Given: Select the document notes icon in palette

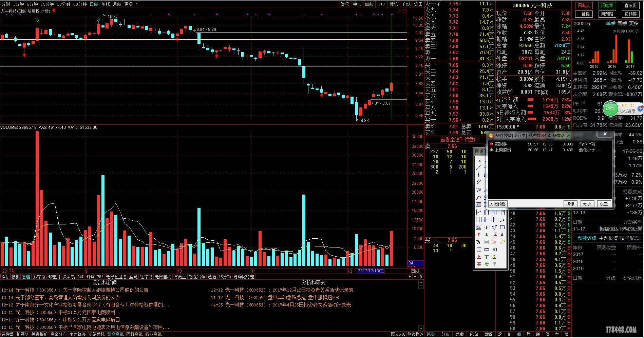Looking at the screenshot, I should [x=479, y=250].
